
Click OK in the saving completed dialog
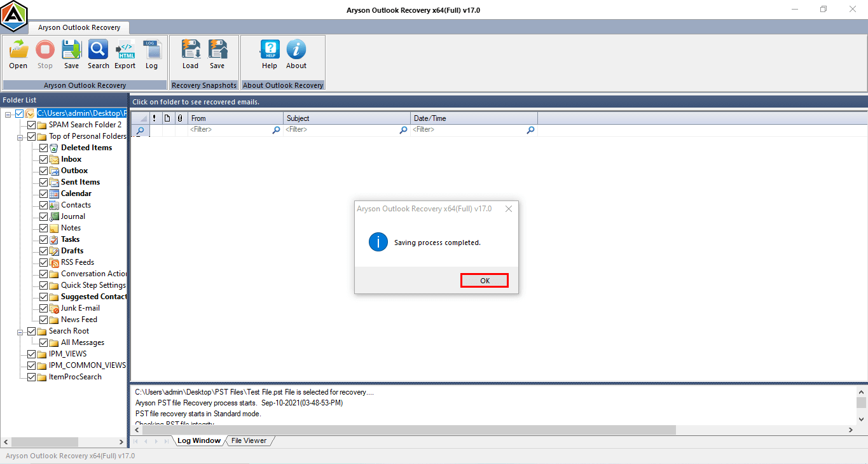485,281
